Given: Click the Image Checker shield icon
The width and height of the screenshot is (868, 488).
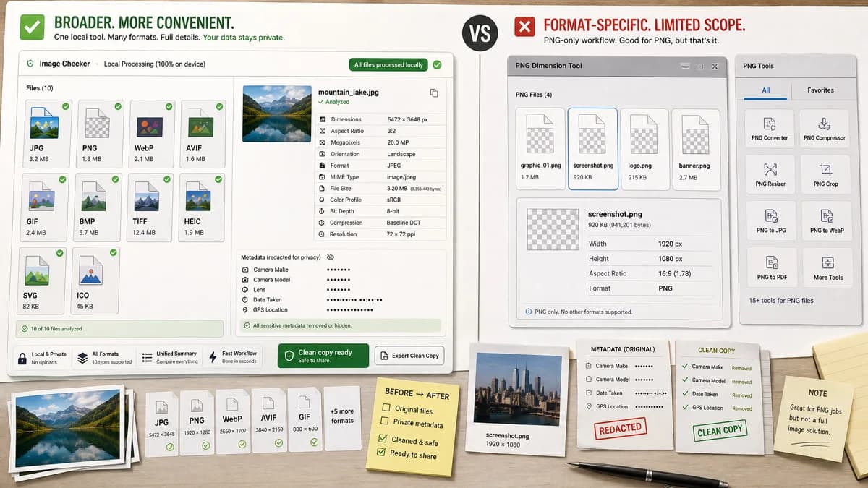Looking at the screenshot, I should click(x=30, y=64).
